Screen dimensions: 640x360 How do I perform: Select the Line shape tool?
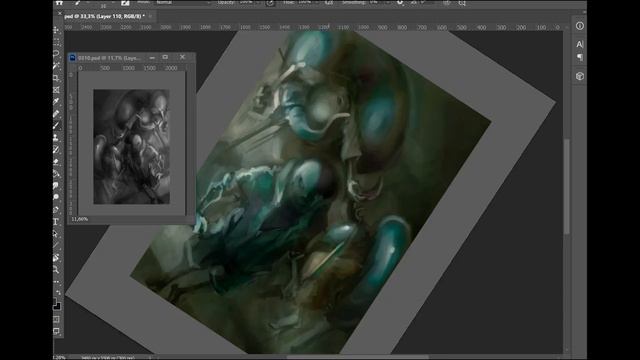(x=56, y=246)
